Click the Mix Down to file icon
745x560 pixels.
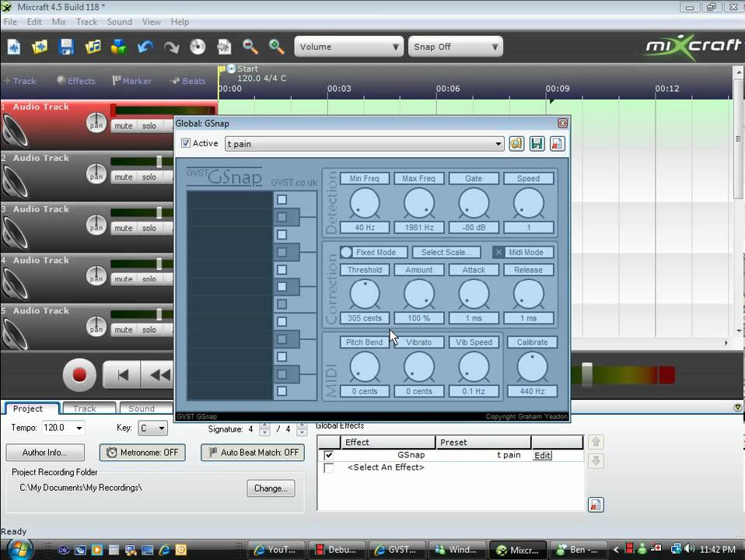[224, 47]
